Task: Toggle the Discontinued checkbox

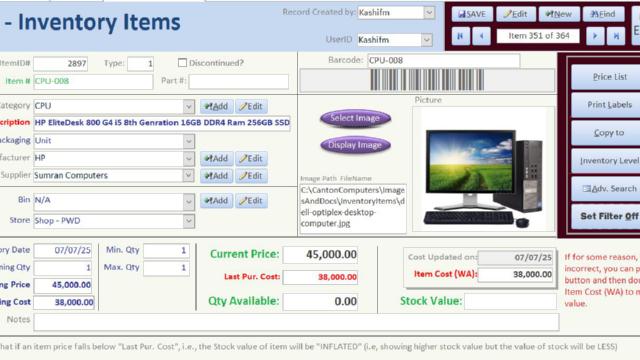Action: click(182, 63)
